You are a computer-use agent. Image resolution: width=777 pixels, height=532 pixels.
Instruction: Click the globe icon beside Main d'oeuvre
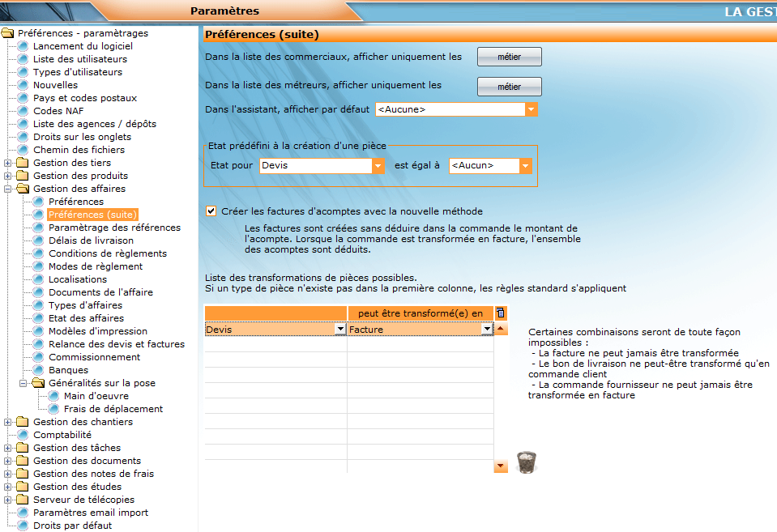coord(53,396)
